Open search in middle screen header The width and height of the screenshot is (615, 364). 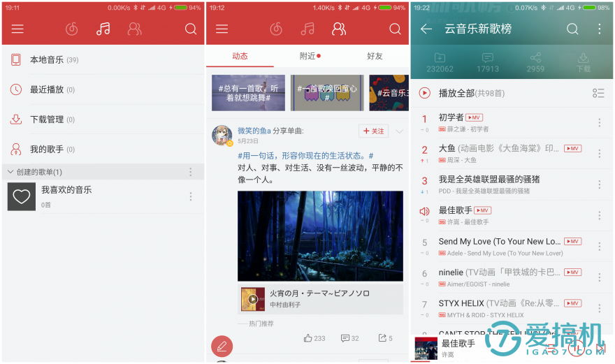point(395,29)
